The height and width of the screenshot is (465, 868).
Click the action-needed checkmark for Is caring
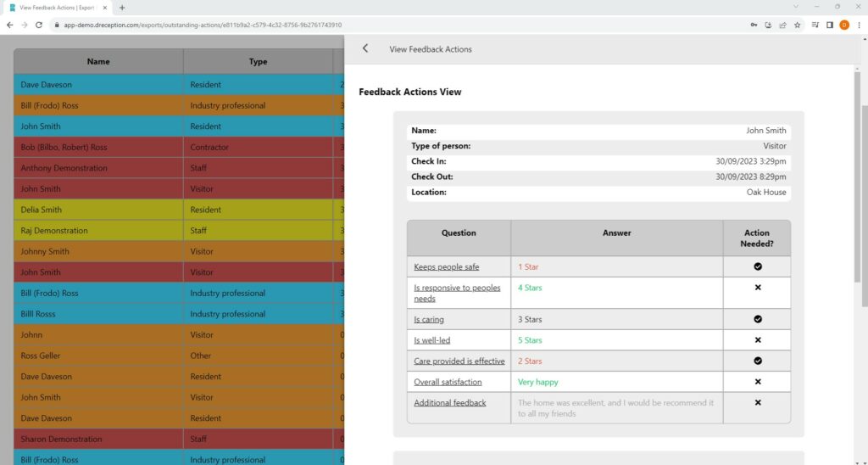tap(758, 319)
